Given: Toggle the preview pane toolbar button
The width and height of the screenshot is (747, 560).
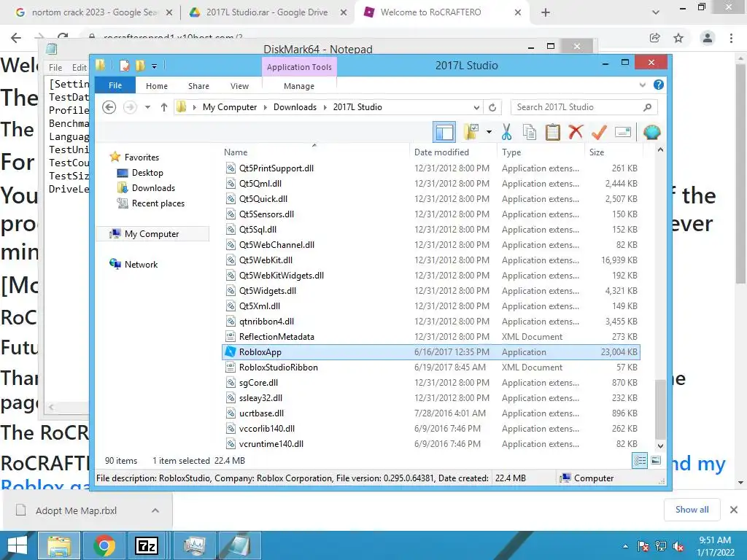Looking at the screenshot, I should pyautogui.click(x=444, y=132).
